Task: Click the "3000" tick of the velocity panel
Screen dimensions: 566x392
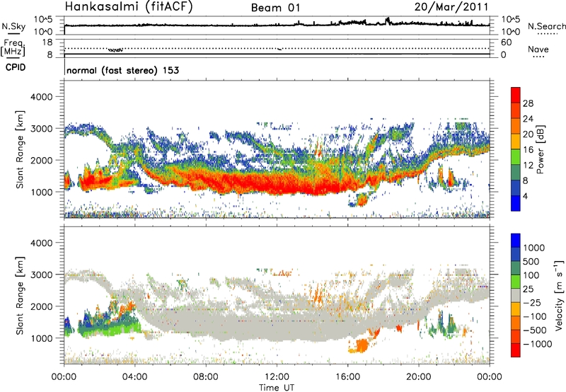Action: [42, 275]
